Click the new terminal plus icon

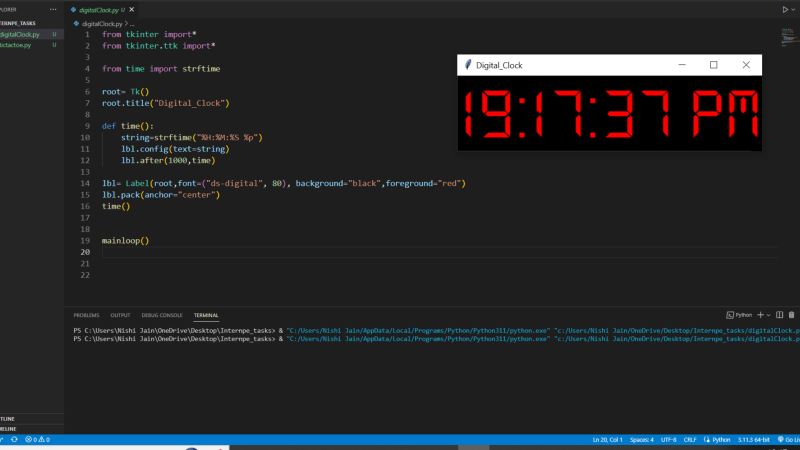761,315
